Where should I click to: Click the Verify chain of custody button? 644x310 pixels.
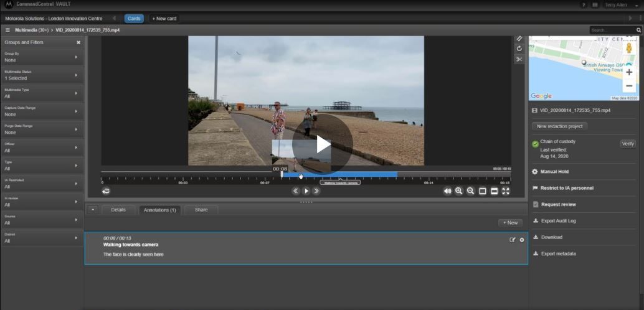[628, 144]
